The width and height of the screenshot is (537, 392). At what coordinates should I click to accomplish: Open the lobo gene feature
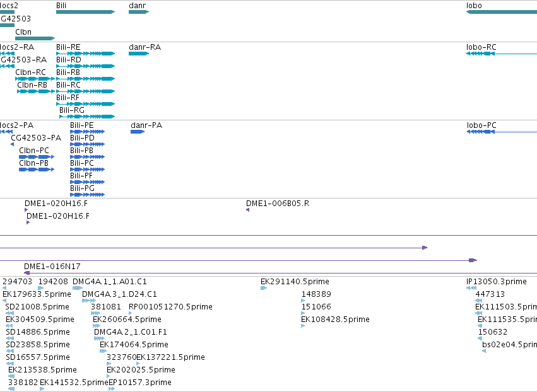(x=502, y=12)
